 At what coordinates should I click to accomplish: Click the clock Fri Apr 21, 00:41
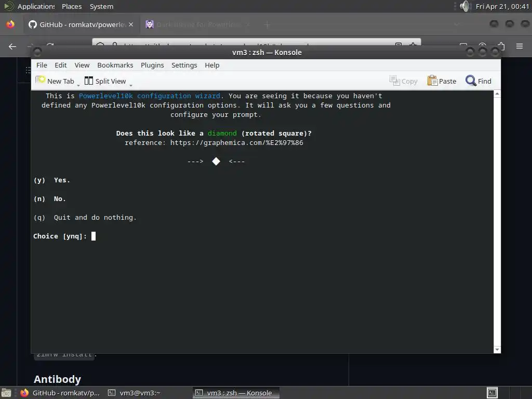pos(502,6)
